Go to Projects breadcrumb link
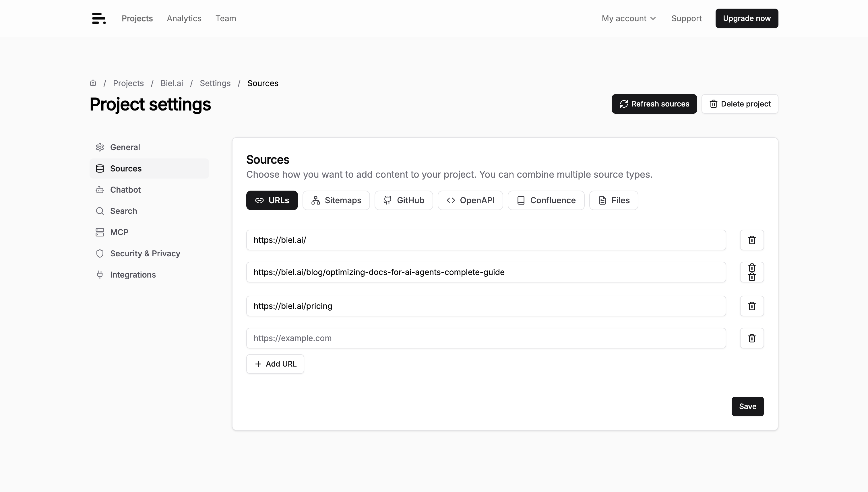The height and width of the screenshot is (492, 868). [128, 83]
